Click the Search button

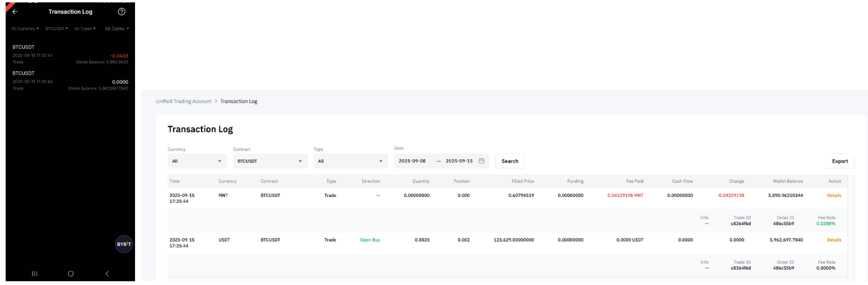[x=510, y=161]
